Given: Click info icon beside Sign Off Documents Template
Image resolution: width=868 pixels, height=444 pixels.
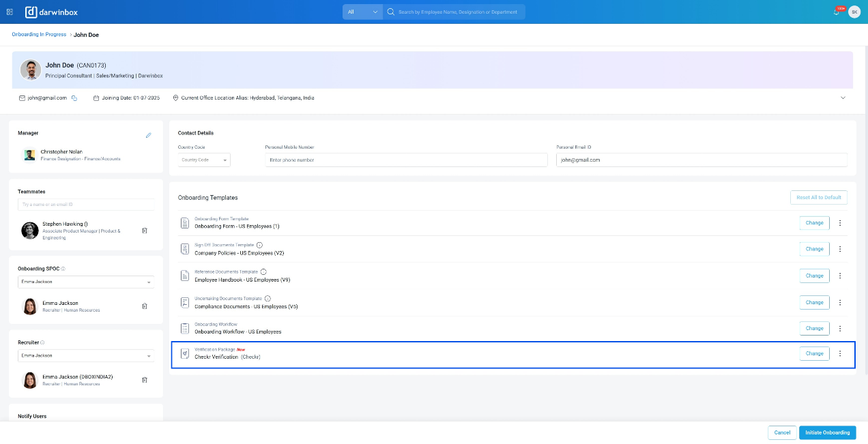Looking at the screenshot, I should click(x=259, y=245).
